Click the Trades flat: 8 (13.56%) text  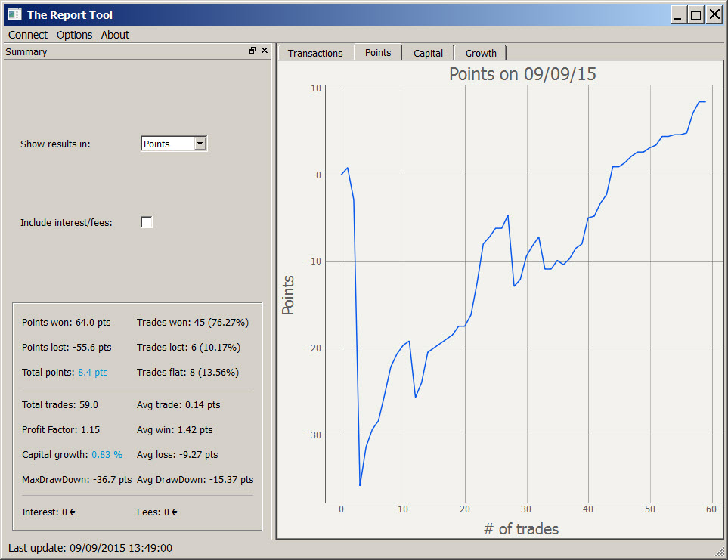(187, 372)
